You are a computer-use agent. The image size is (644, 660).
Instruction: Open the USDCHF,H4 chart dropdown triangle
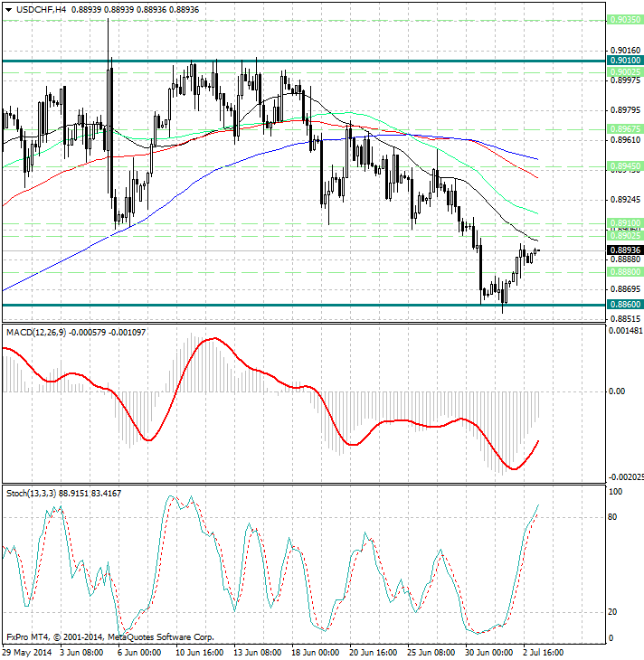coord(8,10)
